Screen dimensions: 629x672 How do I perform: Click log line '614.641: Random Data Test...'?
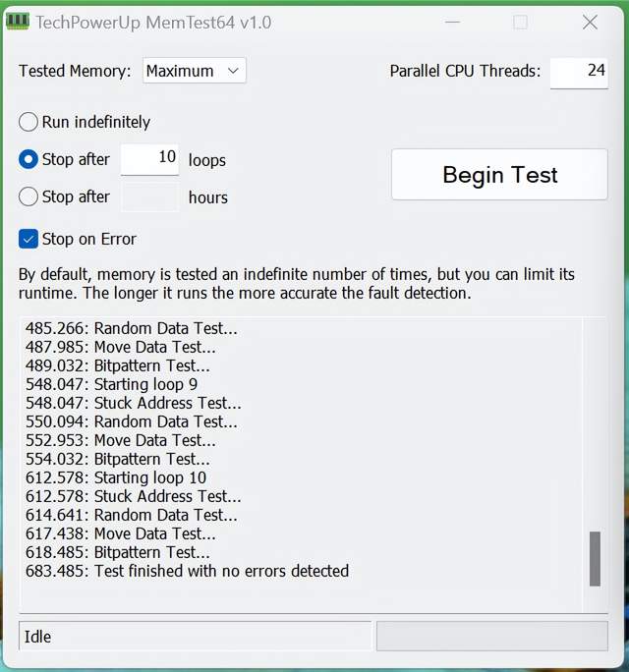point(131,515)
